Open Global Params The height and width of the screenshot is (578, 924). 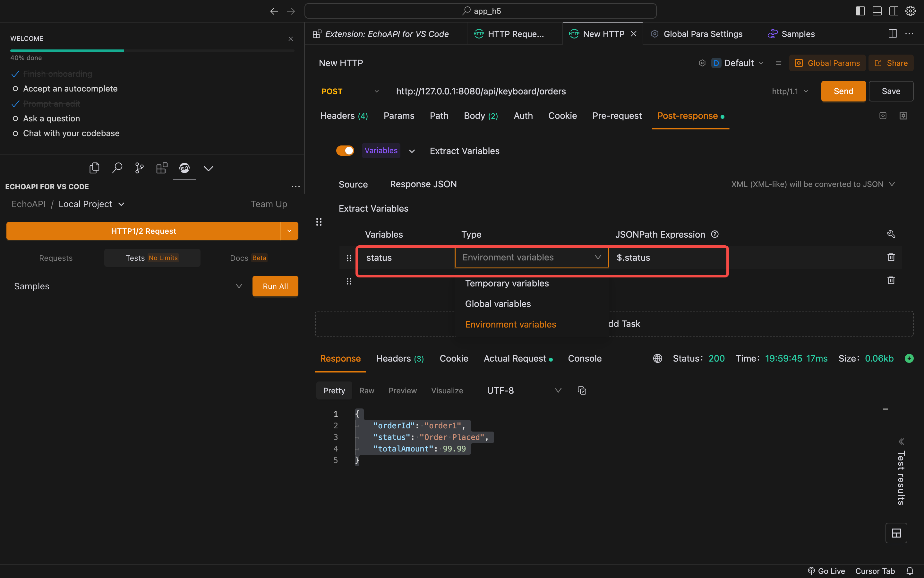[827, 63]
